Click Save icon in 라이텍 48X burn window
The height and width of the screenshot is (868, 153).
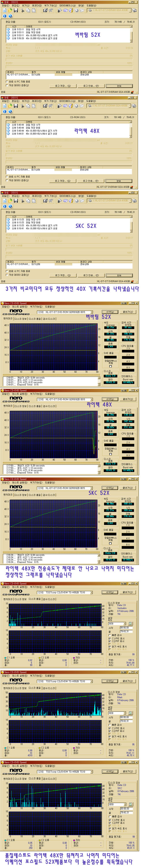coord(16,106)
